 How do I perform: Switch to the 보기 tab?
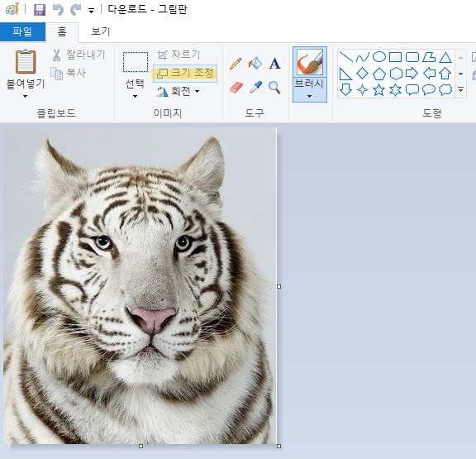click(x=101, y=31)
